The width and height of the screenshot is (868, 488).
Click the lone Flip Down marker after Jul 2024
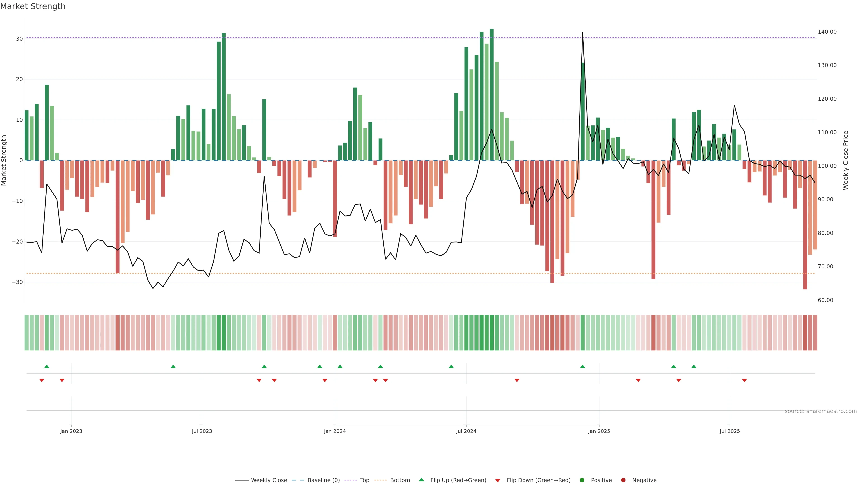517,380
